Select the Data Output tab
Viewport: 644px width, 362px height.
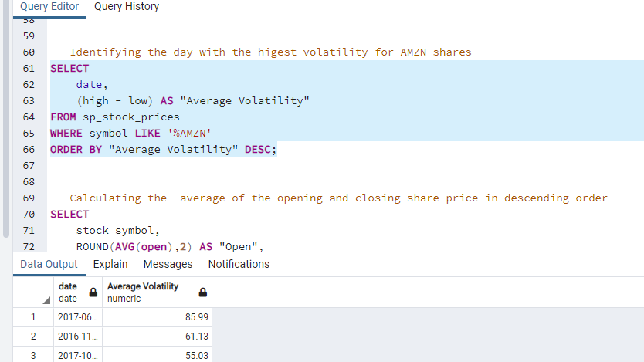coord(49,264)
